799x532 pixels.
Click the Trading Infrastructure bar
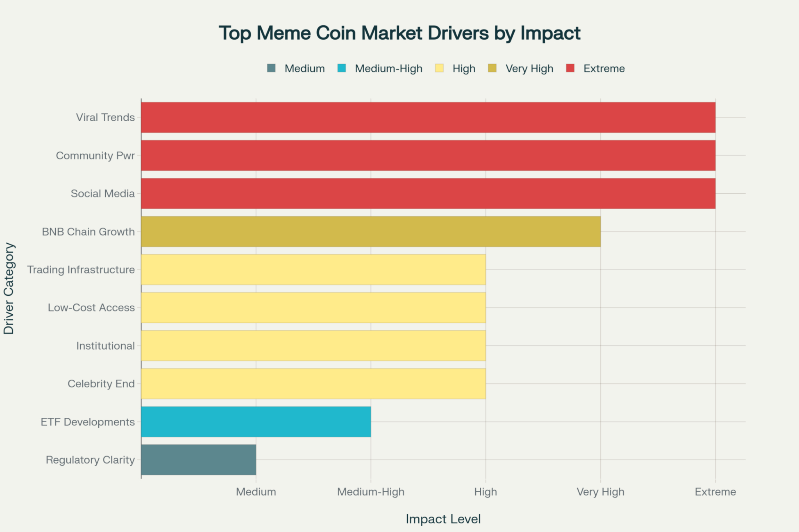click(x=313, y=269)
